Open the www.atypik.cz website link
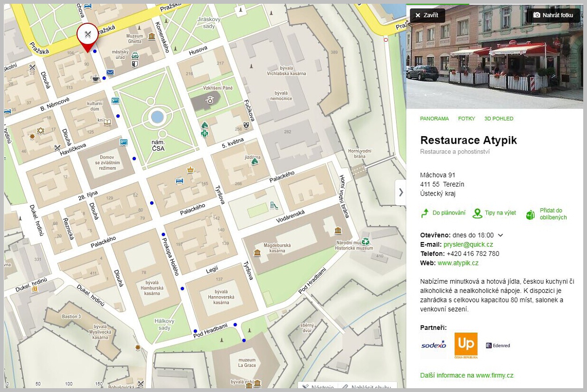 457,263
